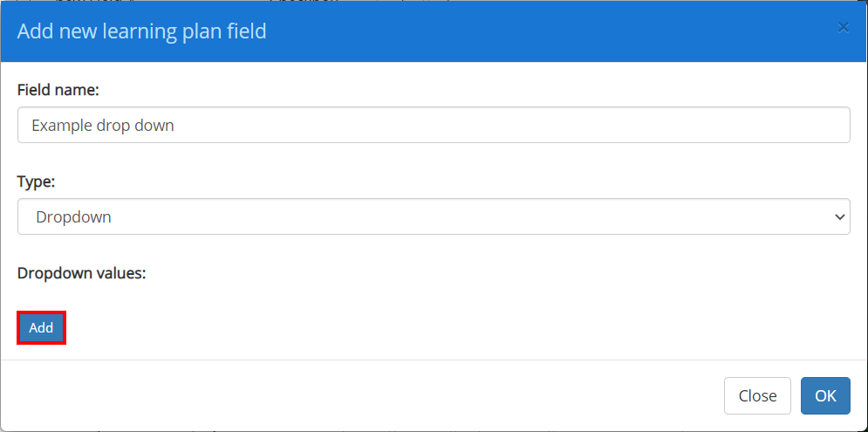
Task: Add a new dropdown value
Action: [42, 328]
